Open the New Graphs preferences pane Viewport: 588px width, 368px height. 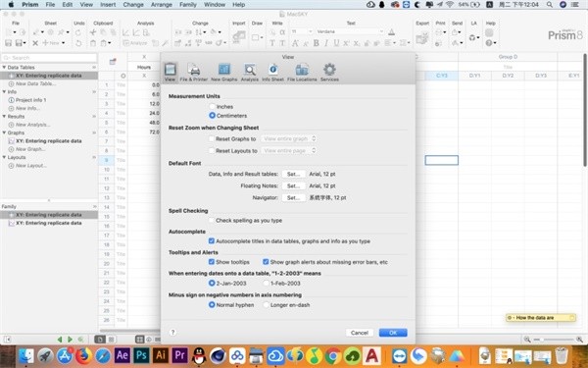[223, 73]
